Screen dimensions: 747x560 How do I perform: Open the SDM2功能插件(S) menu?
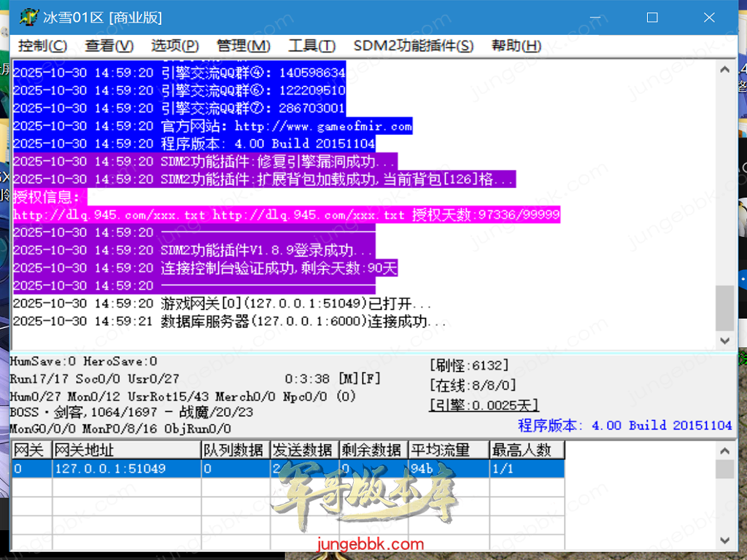[413, 45]
